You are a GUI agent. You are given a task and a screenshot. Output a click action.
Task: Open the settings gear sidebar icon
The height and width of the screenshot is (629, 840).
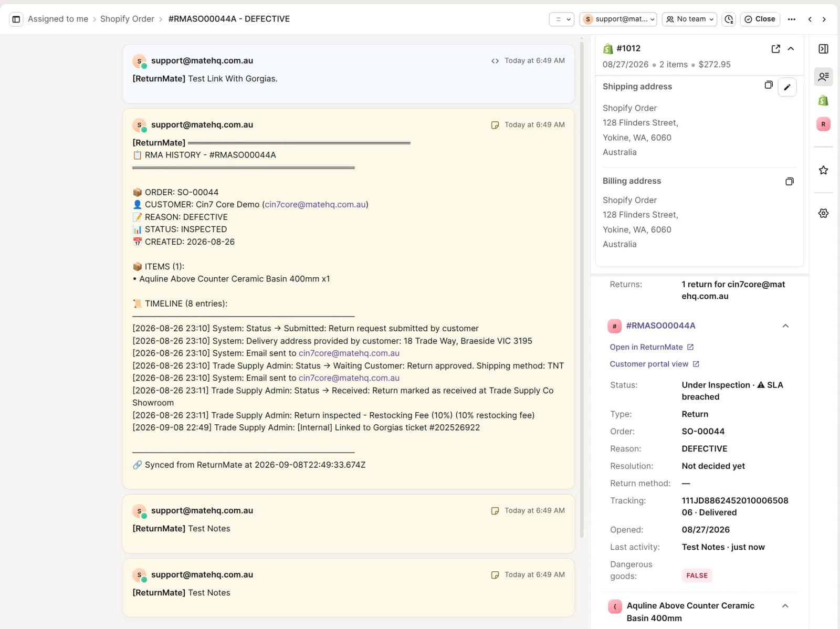click(x=823, y=213)
